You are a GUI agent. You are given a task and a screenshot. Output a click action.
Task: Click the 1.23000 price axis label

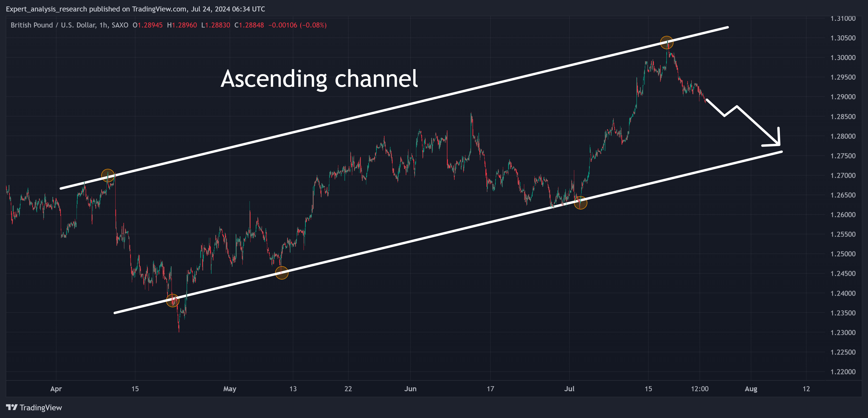(x=843, y=332)
